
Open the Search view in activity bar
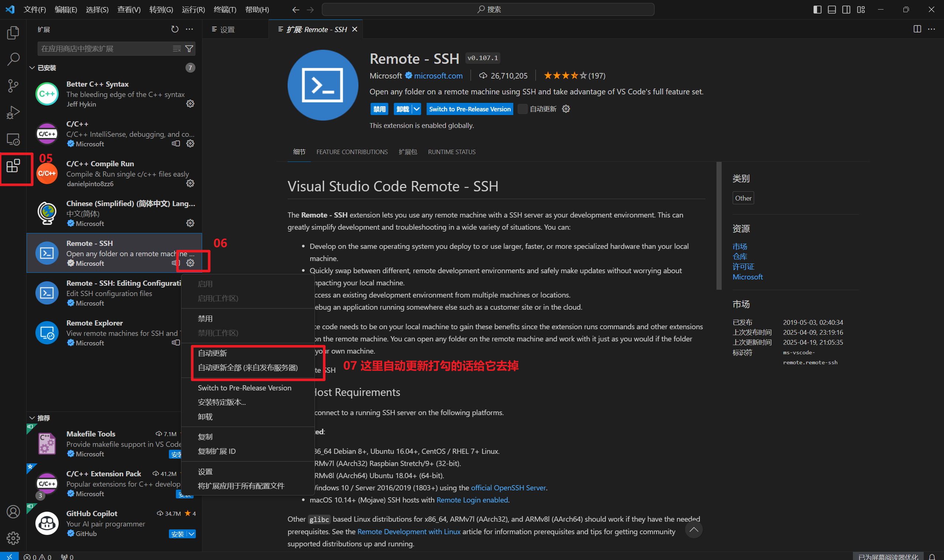13,59
